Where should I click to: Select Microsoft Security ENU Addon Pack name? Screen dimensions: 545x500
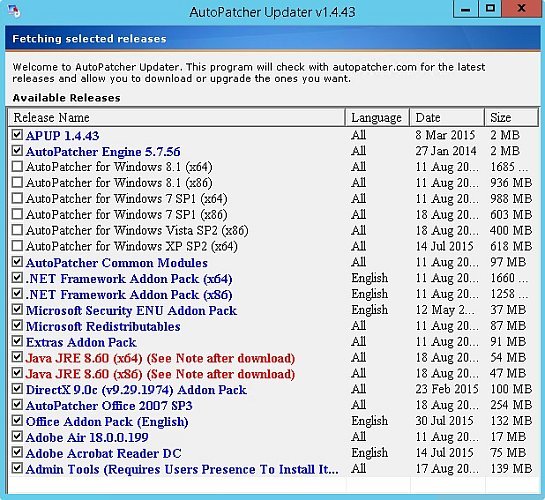click(131, 310)
